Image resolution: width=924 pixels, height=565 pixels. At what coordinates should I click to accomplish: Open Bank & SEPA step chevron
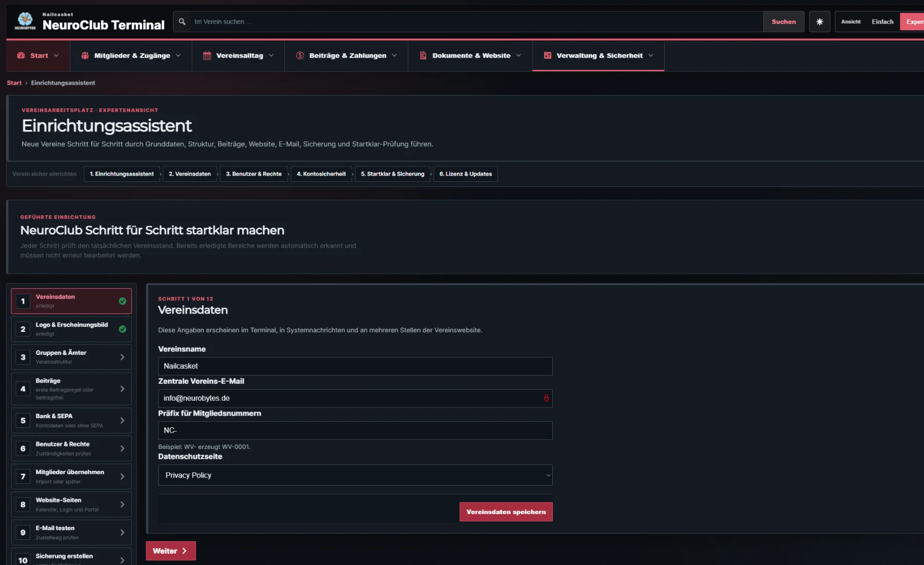tap(122, 421)
